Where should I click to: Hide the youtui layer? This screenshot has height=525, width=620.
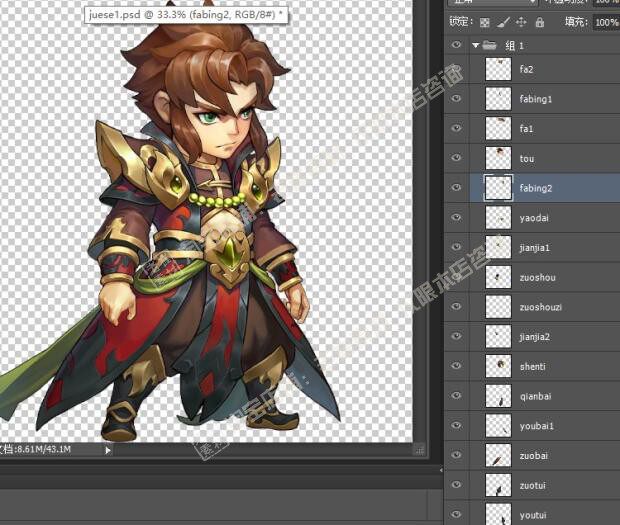456,514
